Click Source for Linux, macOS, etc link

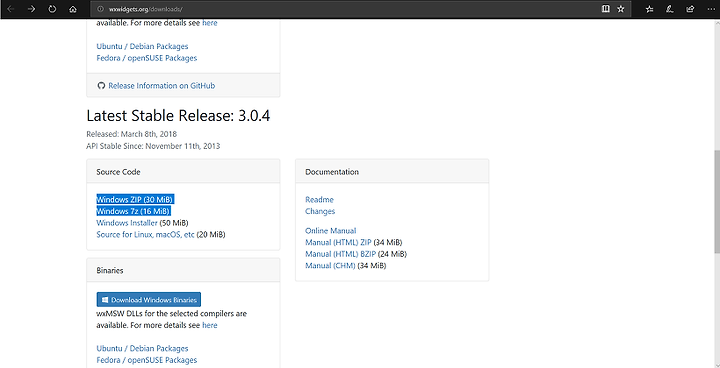[x=146, y=235]
